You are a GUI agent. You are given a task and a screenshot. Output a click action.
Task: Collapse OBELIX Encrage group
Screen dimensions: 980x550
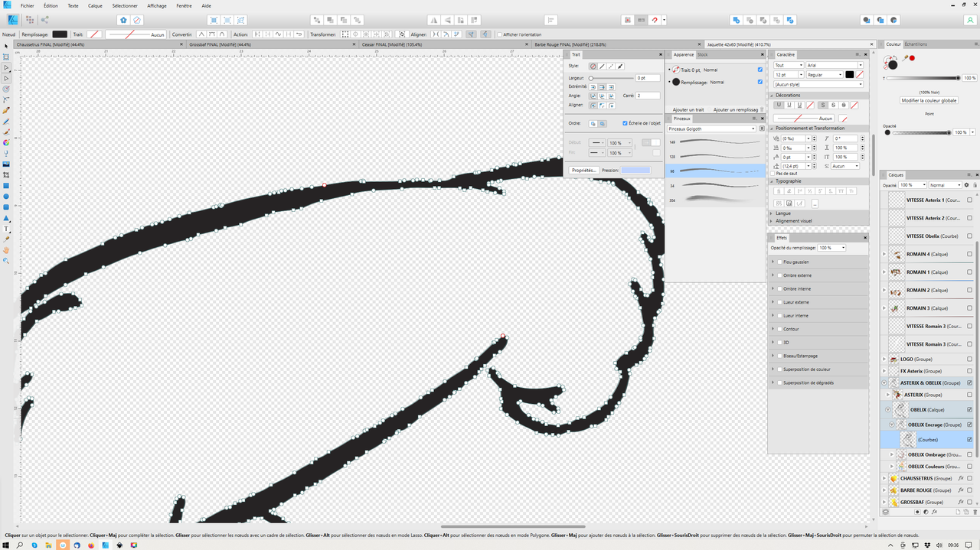891,425
